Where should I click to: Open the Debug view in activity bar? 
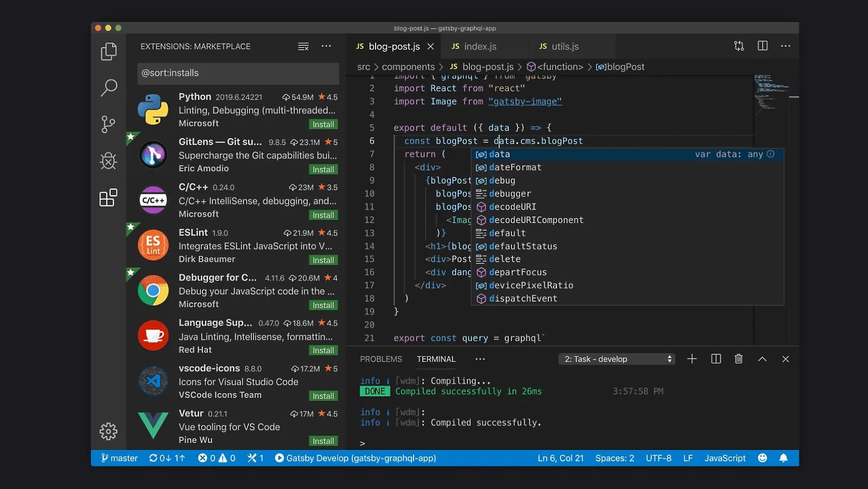(109, 161)
